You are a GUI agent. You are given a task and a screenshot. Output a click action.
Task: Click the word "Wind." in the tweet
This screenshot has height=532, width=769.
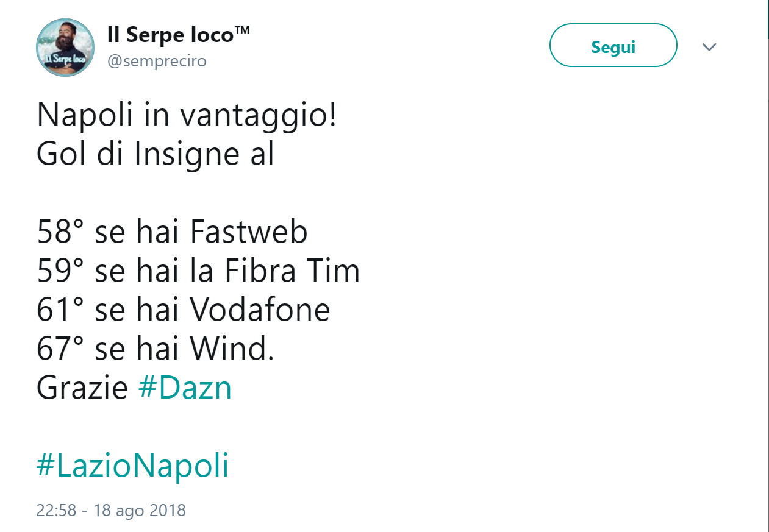232,349
